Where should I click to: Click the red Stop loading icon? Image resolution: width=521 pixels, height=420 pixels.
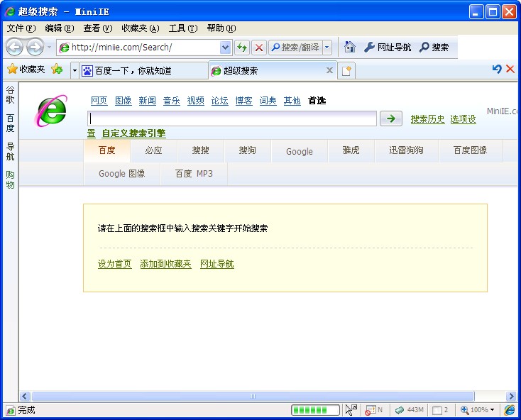click(x=259, y=48)
